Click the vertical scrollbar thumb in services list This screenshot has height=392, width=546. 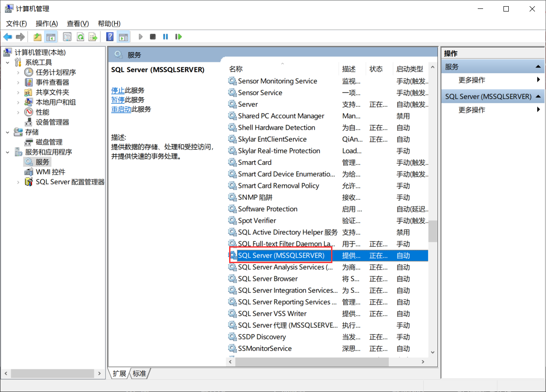point(433,231)
